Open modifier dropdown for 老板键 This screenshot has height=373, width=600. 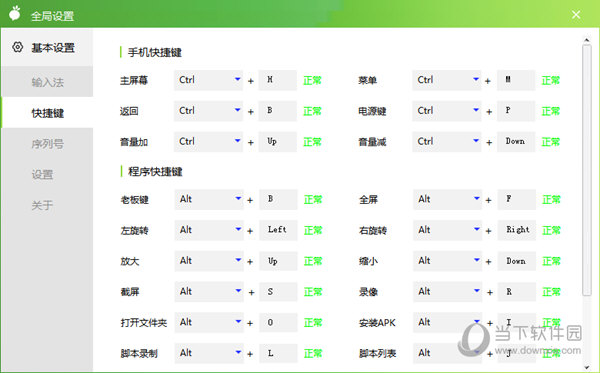[209, 199]
